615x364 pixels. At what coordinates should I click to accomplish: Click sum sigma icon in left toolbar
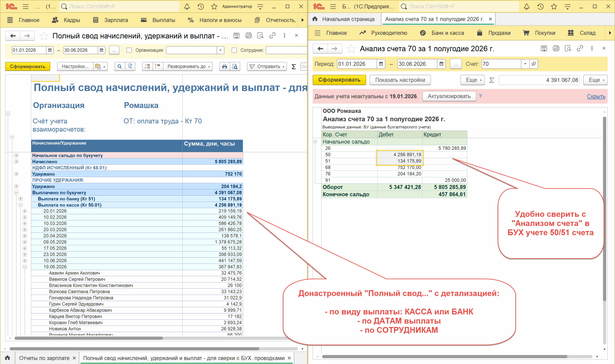click(294, 66)
